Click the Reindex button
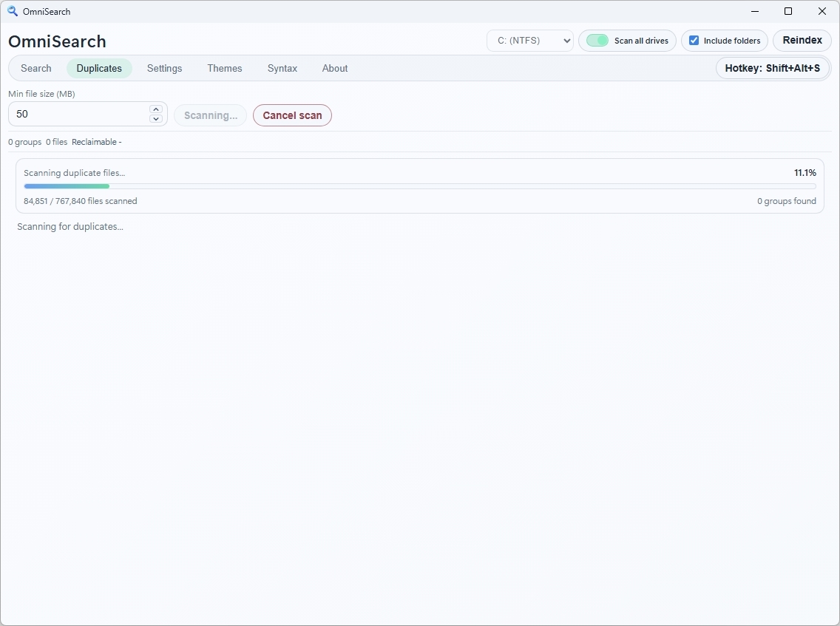The width and height of the screenshot is (840, 626). (x=802, y=41)
